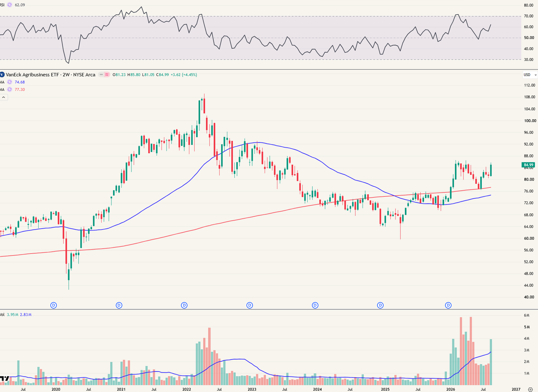
Task: Click the volume value 3.95M
Action: point(12,315)
